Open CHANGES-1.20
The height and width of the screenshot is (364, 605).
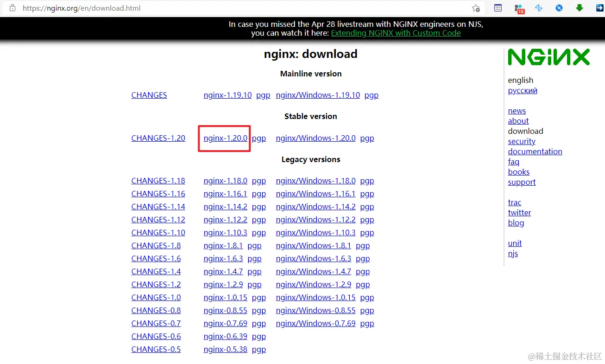pos(158,138)
